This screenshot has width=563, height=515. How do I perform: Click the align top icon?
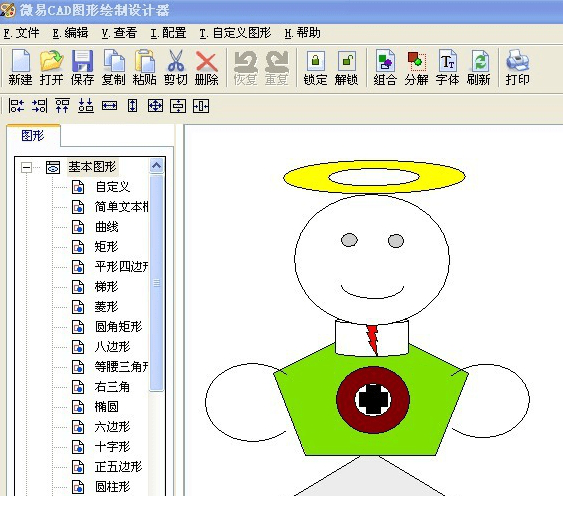[62, 106]
